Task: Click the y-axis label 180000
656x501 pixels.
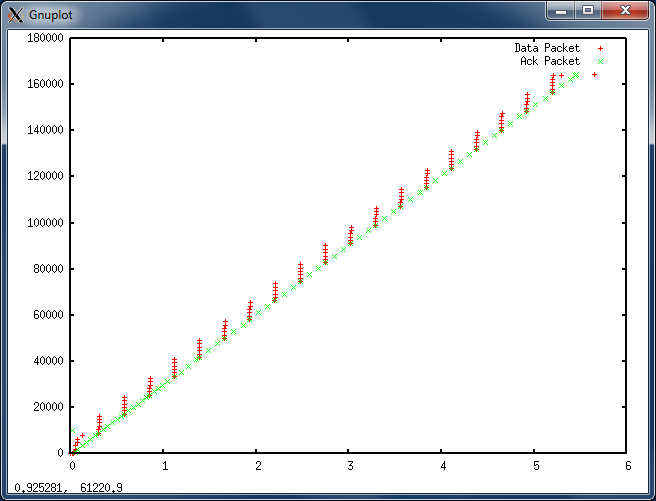Action: (x=45, y=38)
